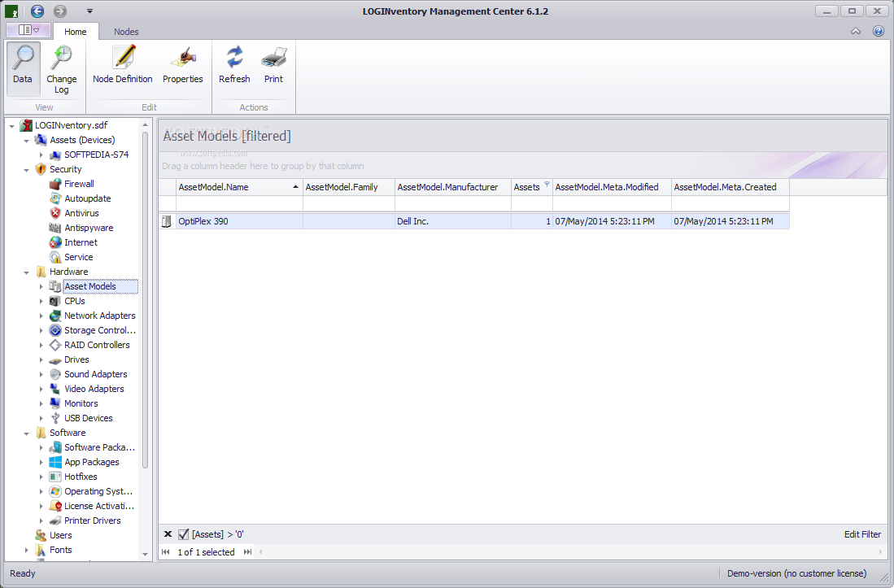Click the Edit Filter link

[x=862, y=534]
